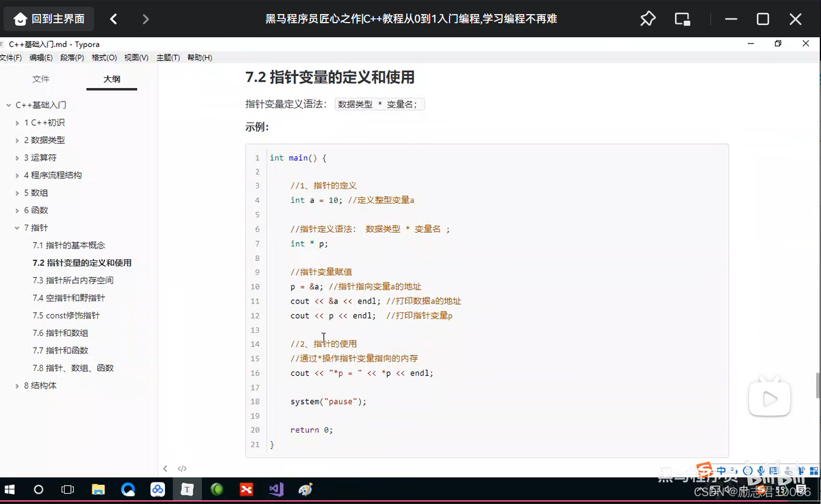Expand the 6 函数 outline section

[17, 210]
